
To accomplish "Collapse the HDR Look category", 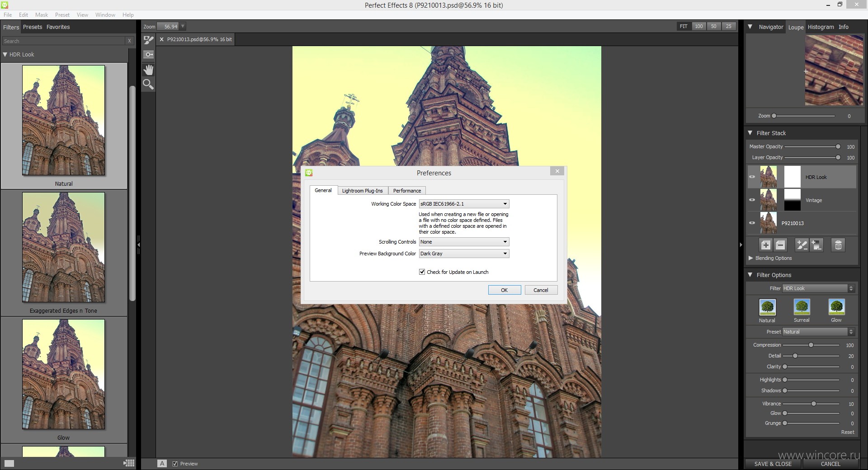I will point(5,54).
